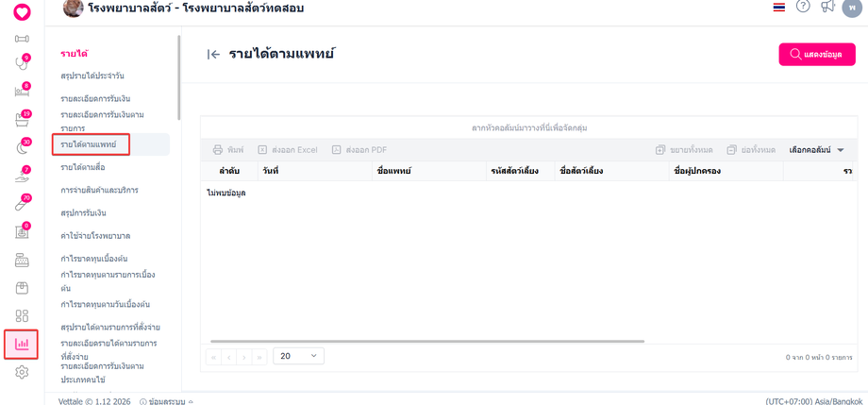
Task: Open the เลือกคอลัมน์ column chooser dropdown
Action: point(816,149)
